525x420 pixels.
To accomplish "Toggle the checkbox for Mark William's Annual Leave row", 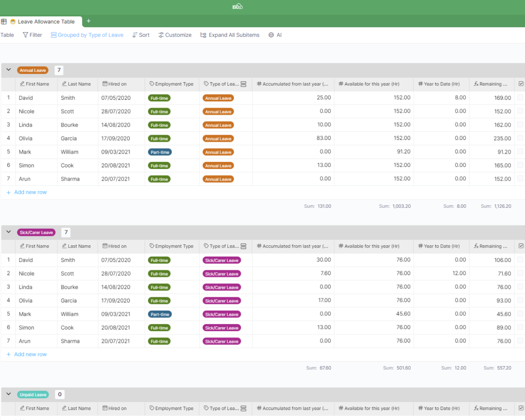I will click(x=520, y=152).
